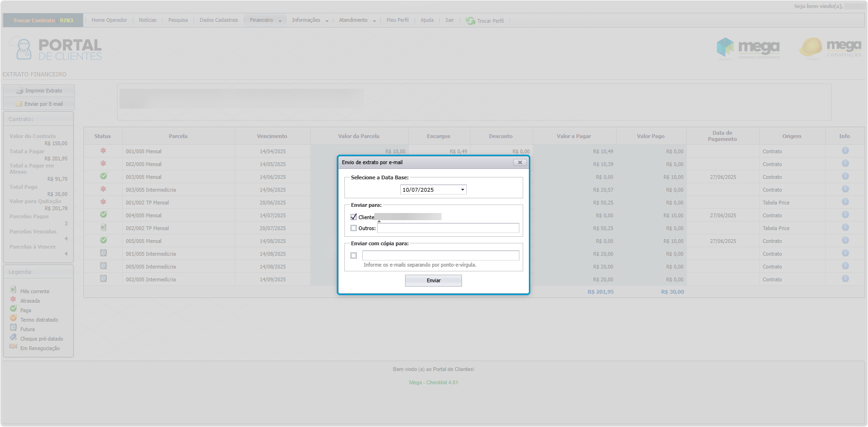
Task: Click current-month icon for 002/002 TP Mensal
Action: (103, 227)
